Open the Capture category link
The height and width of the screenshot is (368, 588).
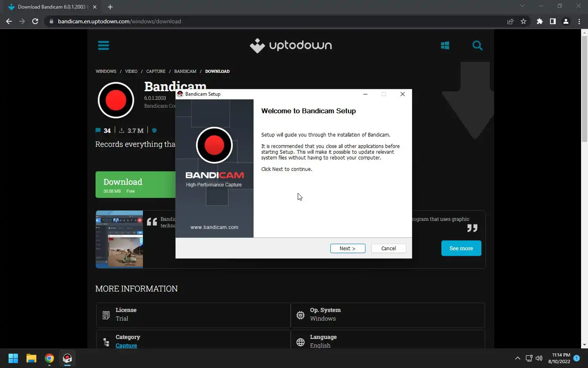pyautogui.click(x=126, y=346)
